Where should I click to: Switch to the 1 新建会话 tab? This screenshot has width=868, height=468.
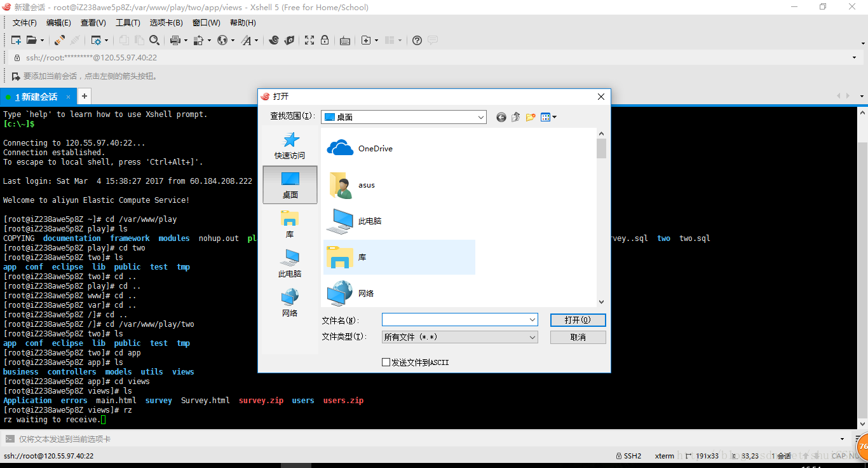pyautogui.click(x=38, y=97)
